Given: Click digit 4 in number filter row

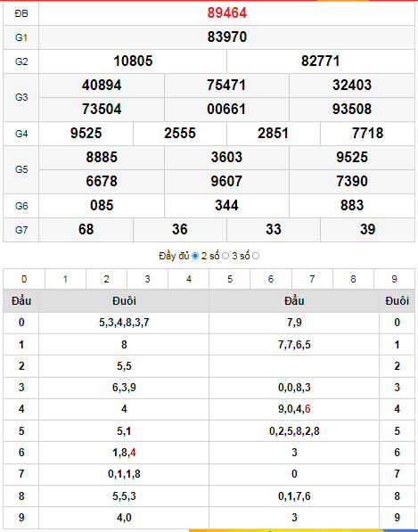Looking at the screenshot, I should [x=189, y=279].
